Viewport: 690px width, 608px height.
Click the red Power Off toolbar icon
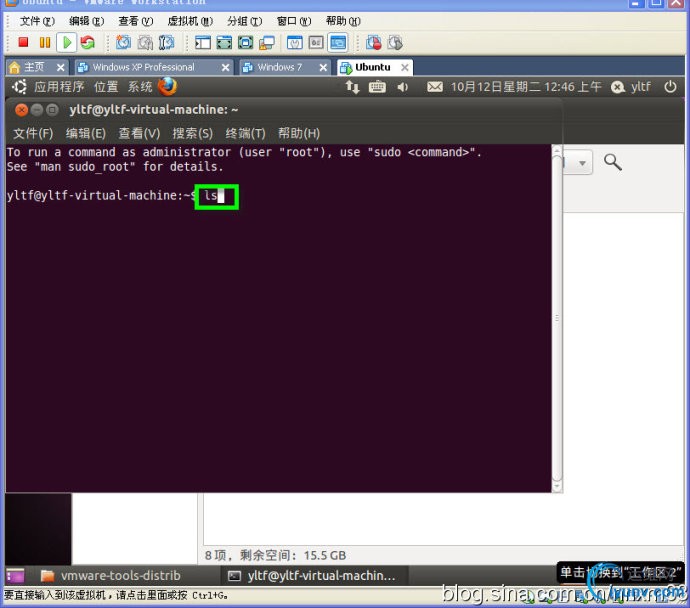pyautogui.click(x=23, y=42)
